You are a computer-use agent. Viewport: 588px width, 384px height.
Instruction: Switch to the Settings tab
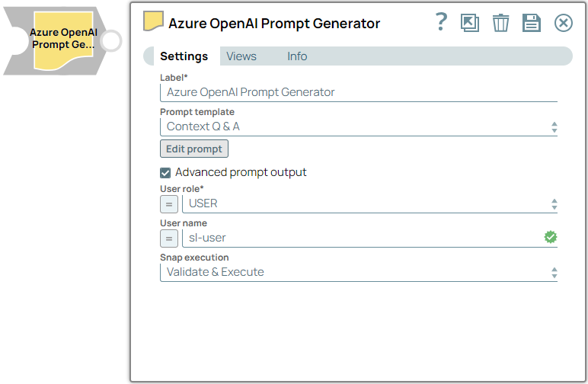184,56
